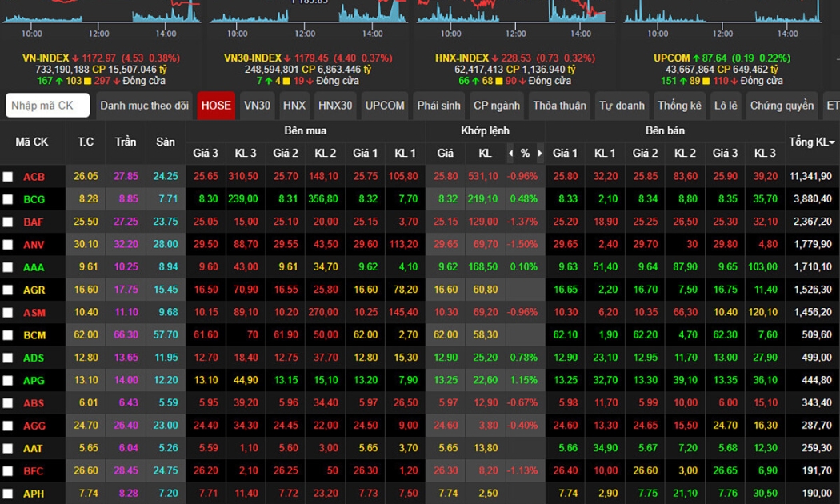Open the UPCOM tab
Image resolution: width=840 pixels, height=504 pixels.
point(385,106)
